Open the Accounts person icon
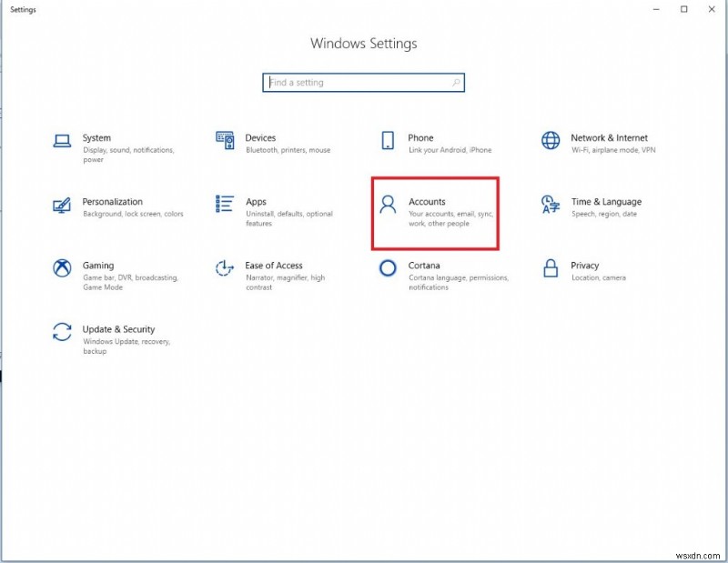728x563 pixels. point(388,205)
